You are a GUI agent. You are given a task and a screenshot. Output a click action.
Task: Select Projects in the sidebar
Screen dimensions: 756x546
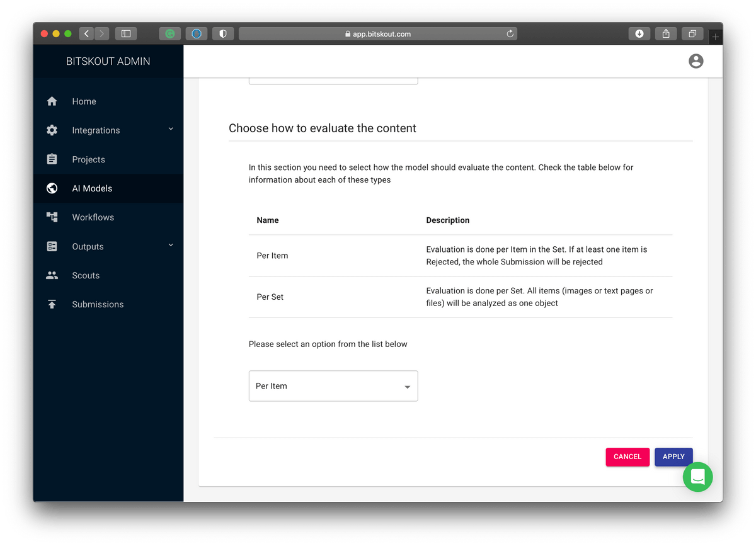(x=108, y=159)
